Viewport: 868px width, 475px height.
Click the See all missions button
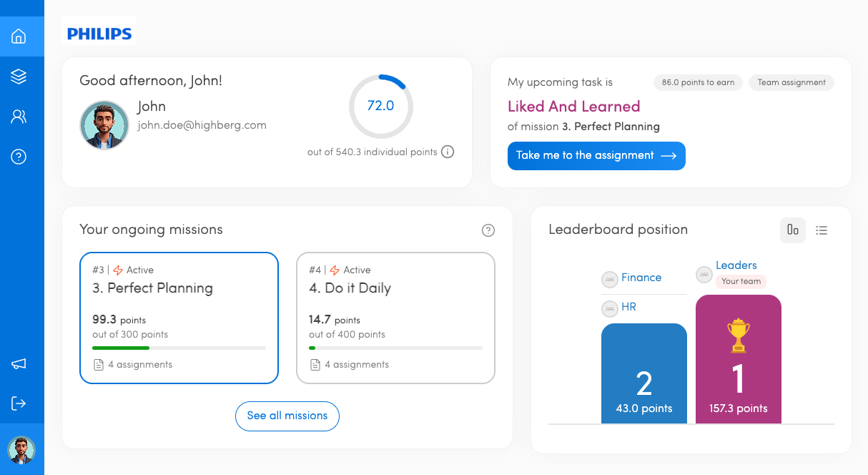[287, 416]
